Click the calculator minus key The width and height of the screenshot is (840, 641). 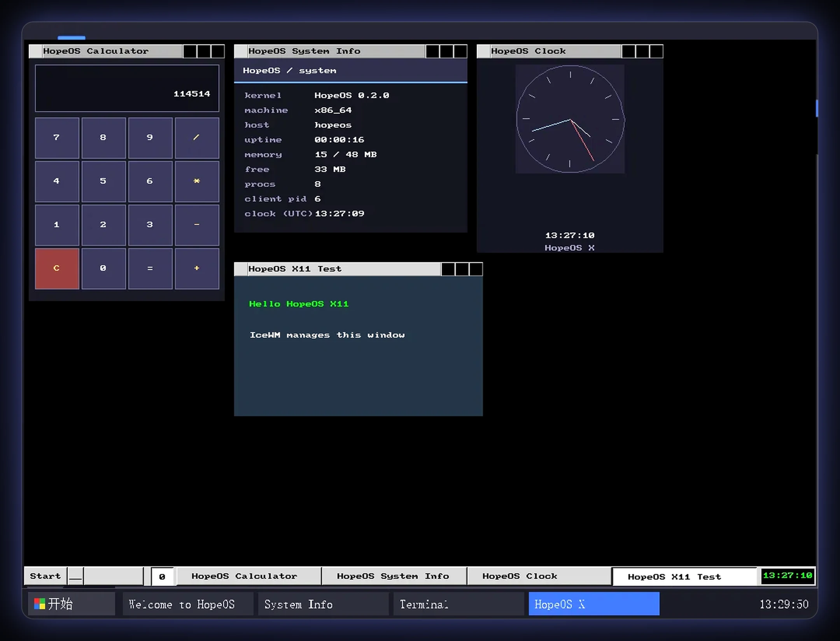(197, 225)
